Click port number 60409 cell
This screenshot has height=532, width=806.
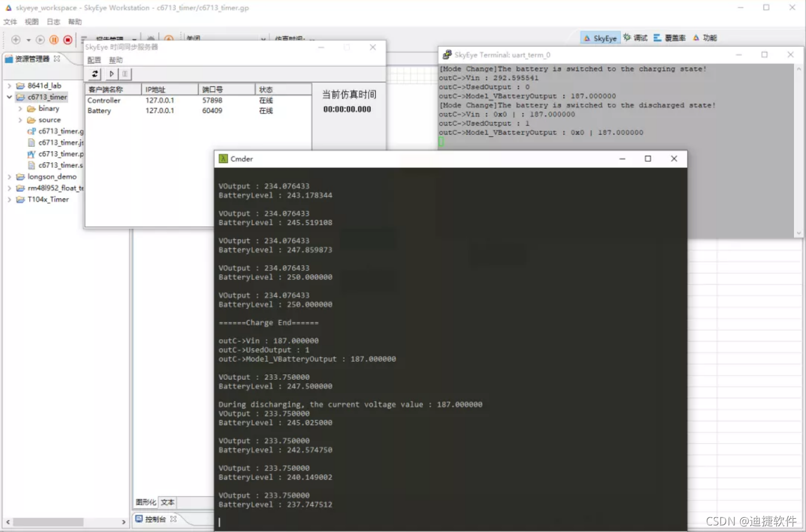pyautogui.click(x=212, y=111)
